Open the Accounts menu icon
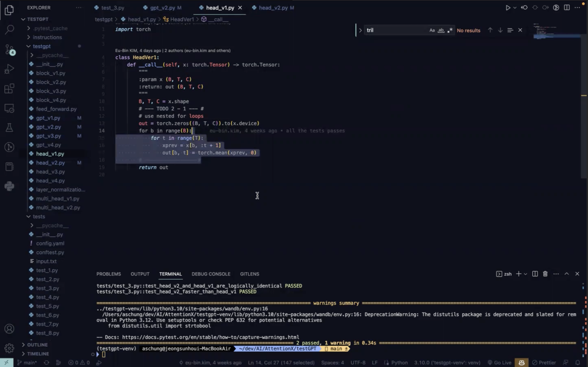Viewport: 588px width, 367px height. (9, 329)
